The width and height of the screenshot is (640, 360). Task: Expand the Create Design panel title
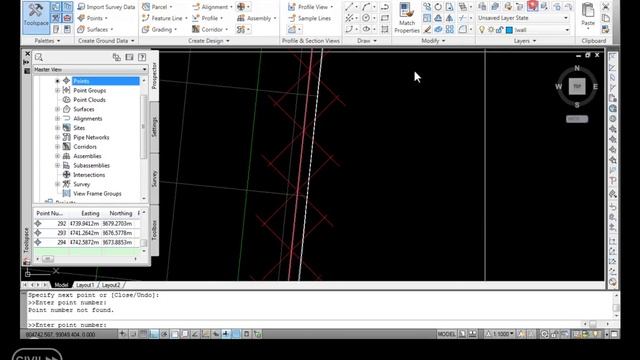(209, 41)
